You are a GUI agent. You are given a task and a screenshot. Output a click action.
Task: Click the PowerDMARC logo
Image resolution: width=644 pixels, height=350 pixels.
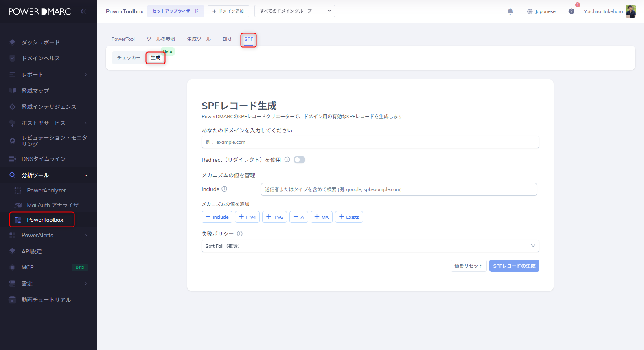click(40, 11)
